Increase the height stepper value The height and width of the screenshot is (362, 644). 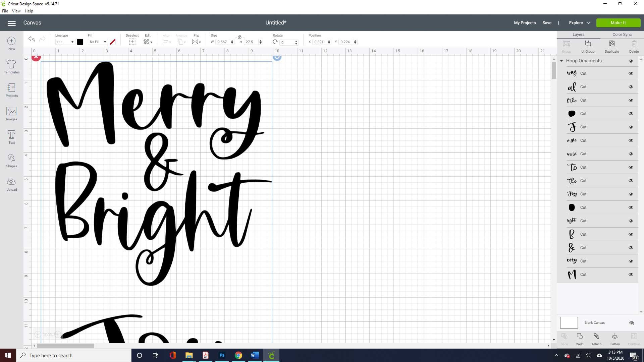(261, 41)
